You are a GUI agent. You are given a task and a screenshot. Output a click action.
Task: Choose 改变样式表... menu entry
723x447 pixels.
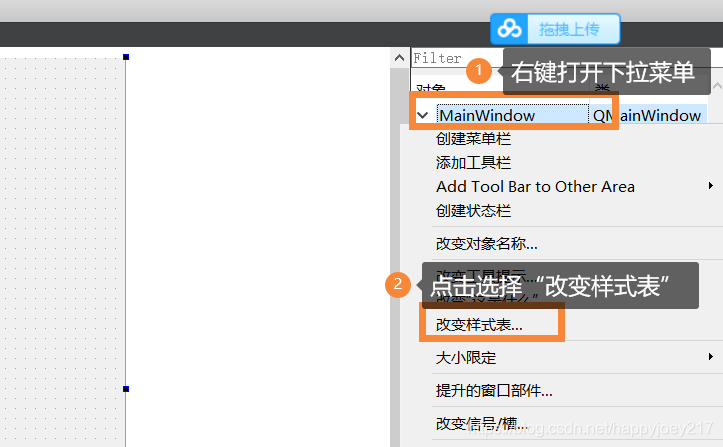coord(479,325)
